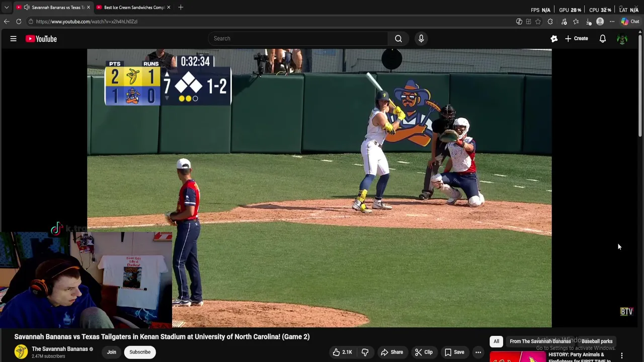Viewport: 644px width, 362px height.
Task: Click the video player to pause
Action: point(319,188)
